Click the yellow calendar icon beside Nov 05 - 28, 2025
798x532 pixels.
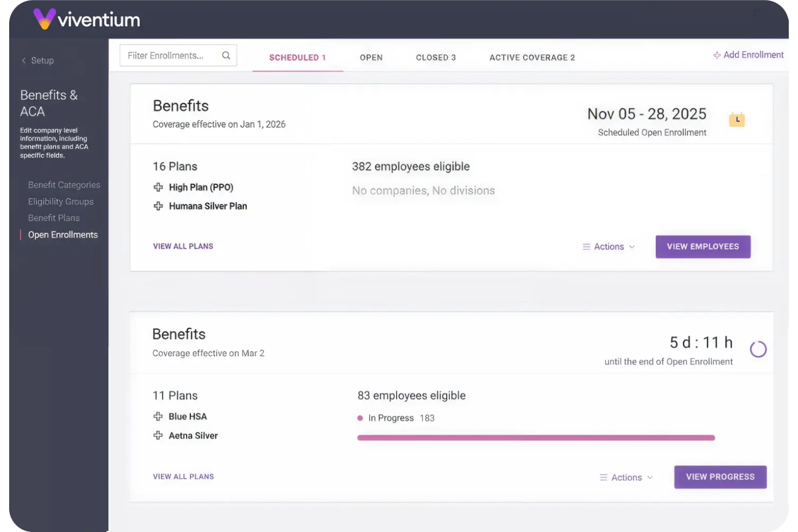click(x=737, y=119)
